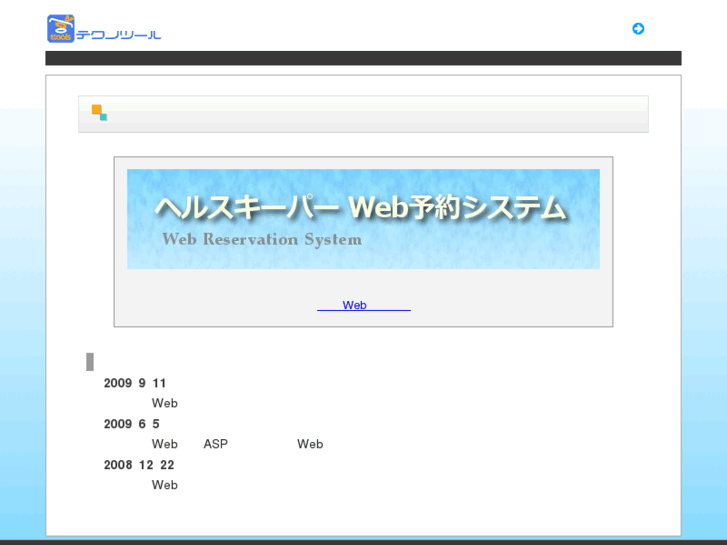Image resolution: width=727 pixels, height=545 pixels.
Task: Select the 2009 9 11 news date
Action: (135, 383)
